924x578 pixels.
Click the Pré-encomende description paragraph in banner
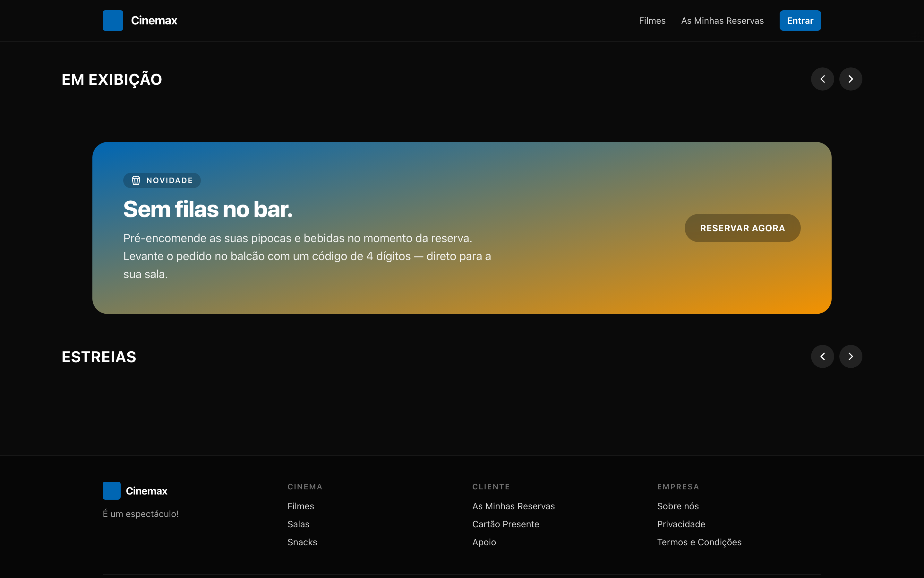307,256
